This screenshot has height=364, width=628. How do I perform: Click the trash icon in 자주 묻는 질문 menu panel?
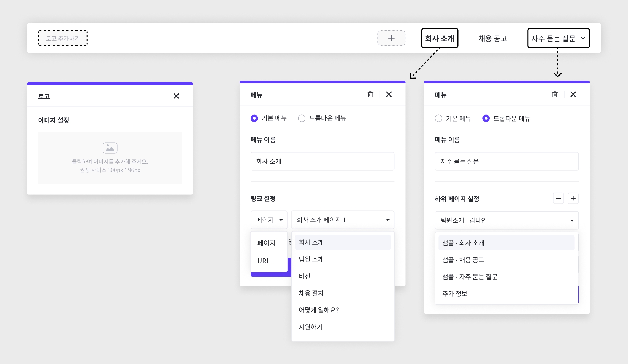click(555, 95)
